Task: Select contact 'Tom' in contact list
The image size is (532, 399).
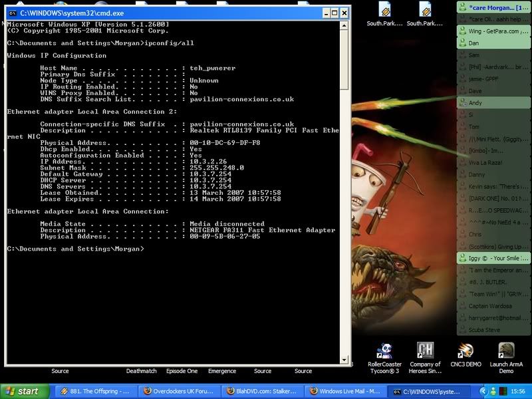Action: (493, 126)
